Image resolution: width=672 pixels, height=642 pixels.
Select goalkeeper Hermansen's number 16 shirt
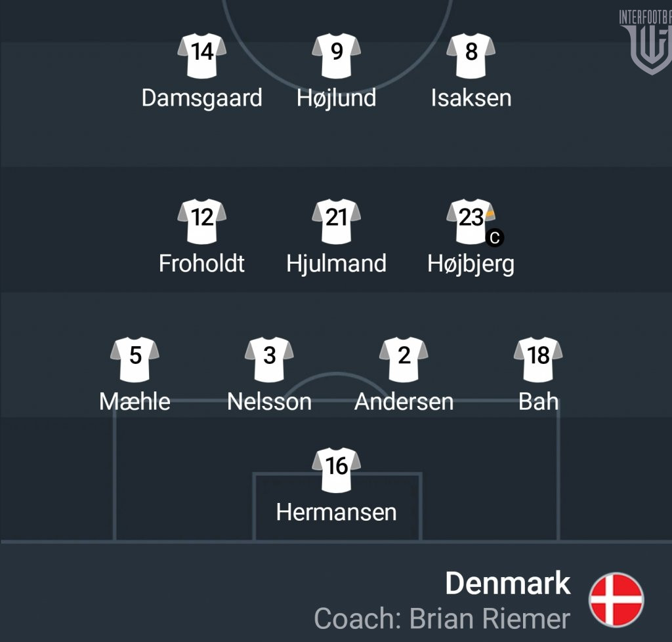click(336, 469)
